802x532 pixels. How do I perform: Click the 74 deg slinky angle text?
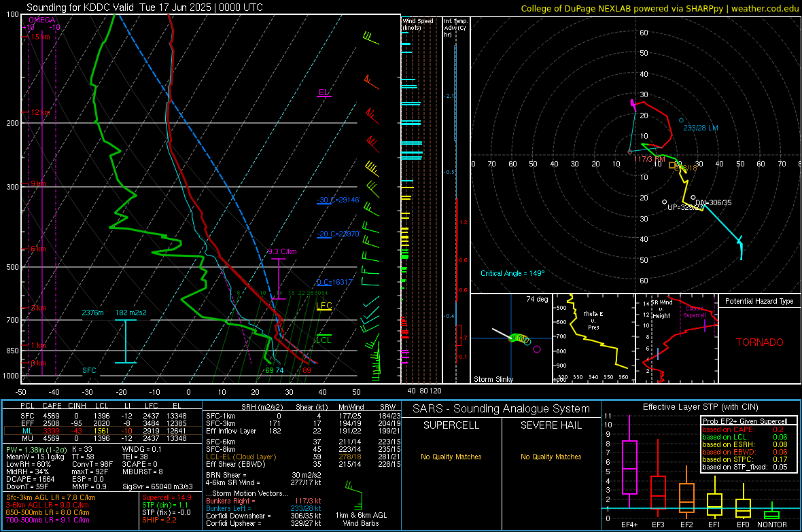[x=537, y=299]
